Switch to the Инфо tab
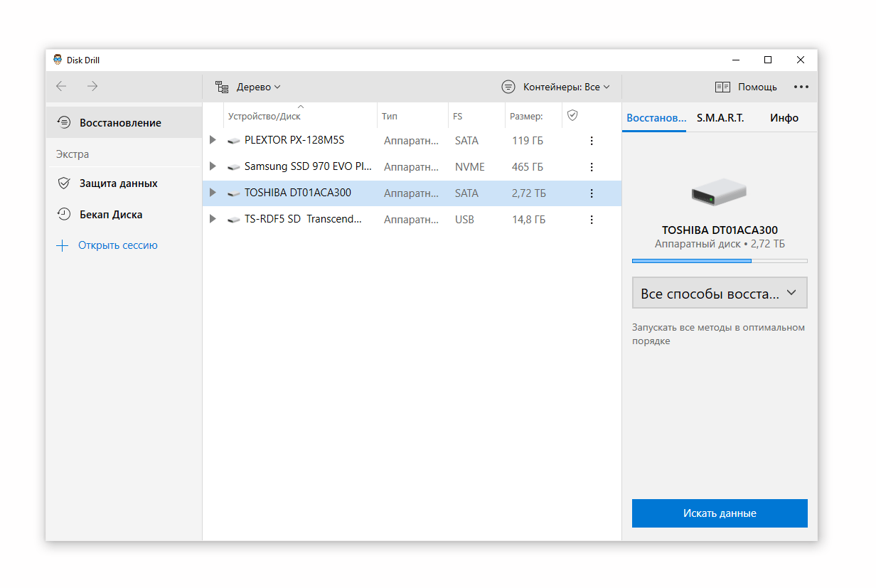The image size is (876, 588). (784, 118)
